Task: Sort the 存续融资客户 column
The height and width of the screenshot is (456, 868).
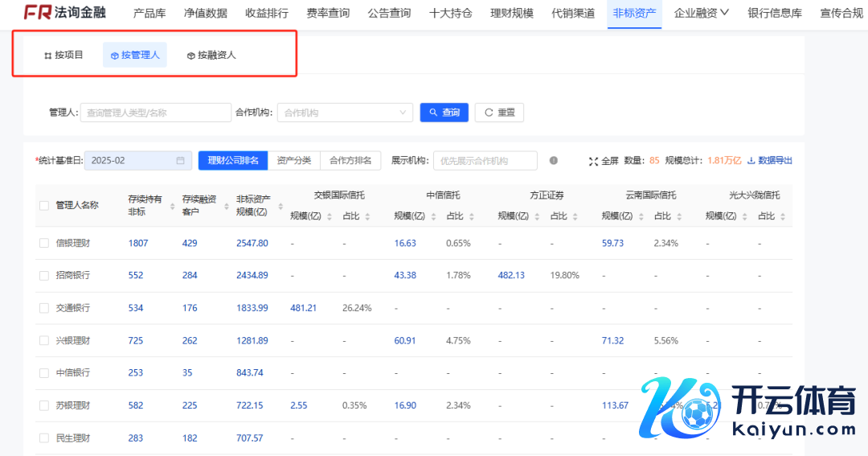Action: (227, 206)
